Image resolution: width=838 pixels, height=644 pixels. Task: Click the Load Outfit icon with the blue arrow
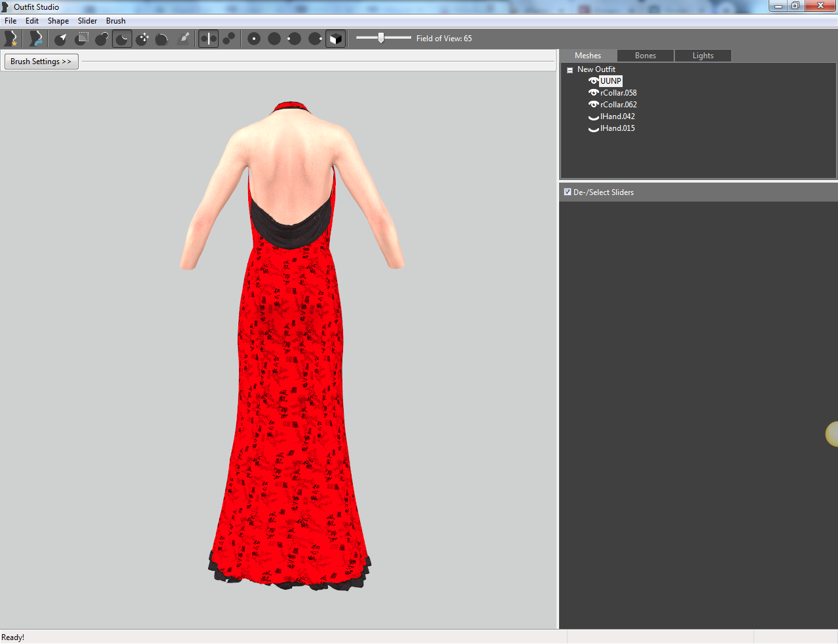[x=36, y=39]
